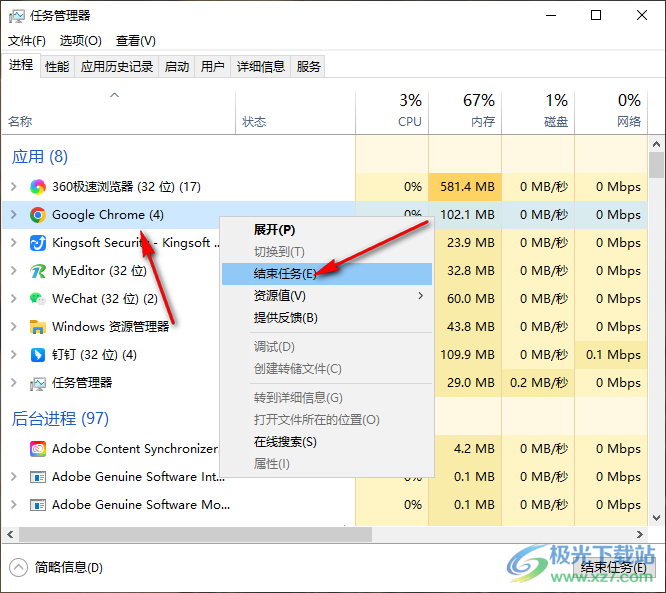Click the vertical scrollbar down arrow
Image resolution: width=666 pixels, height=593 pixels.
click(656, 518)
